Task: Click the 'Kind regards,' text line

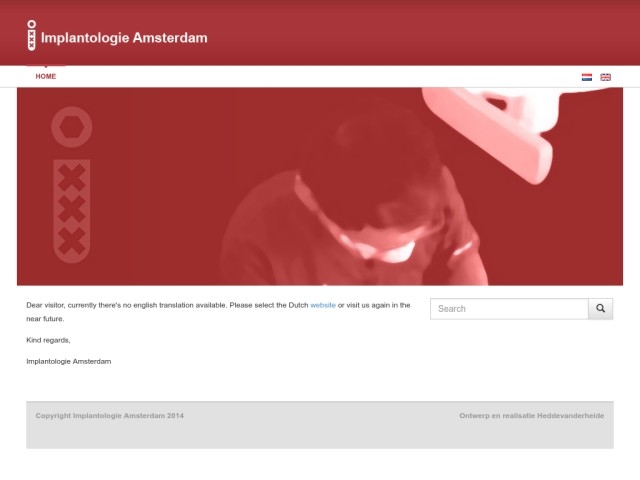Action: pos(48,340)
